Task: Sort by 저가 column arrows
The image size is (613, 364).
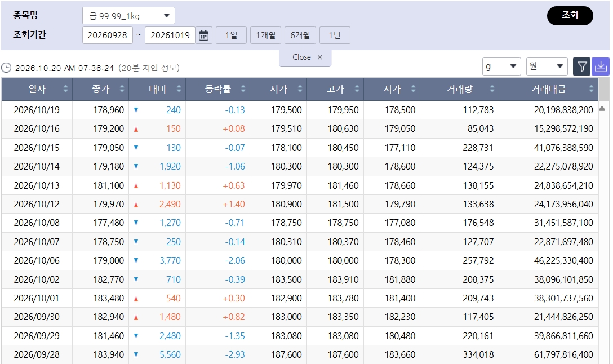Action: click(x=413, y=89)
